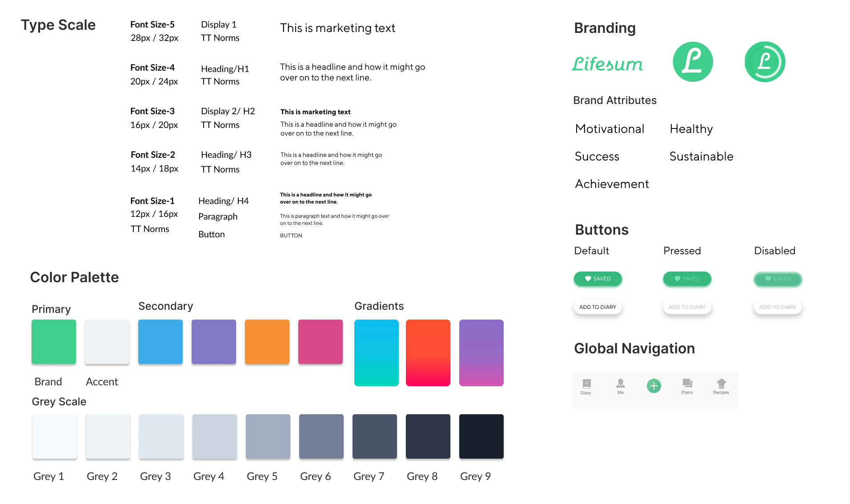Select the Recipes chef hat icon
This screenshot has height=504, width=850.
point(721,383)
